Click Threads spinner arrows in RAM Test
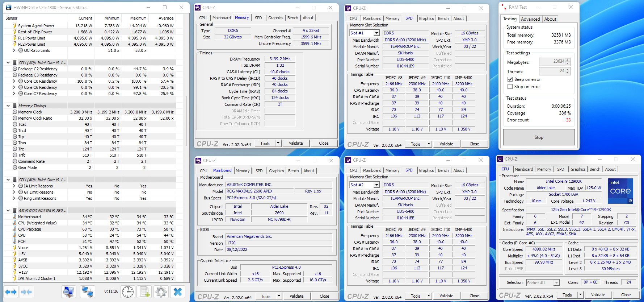The height and width of the screenshot is (302, 644). pos(568,71)
